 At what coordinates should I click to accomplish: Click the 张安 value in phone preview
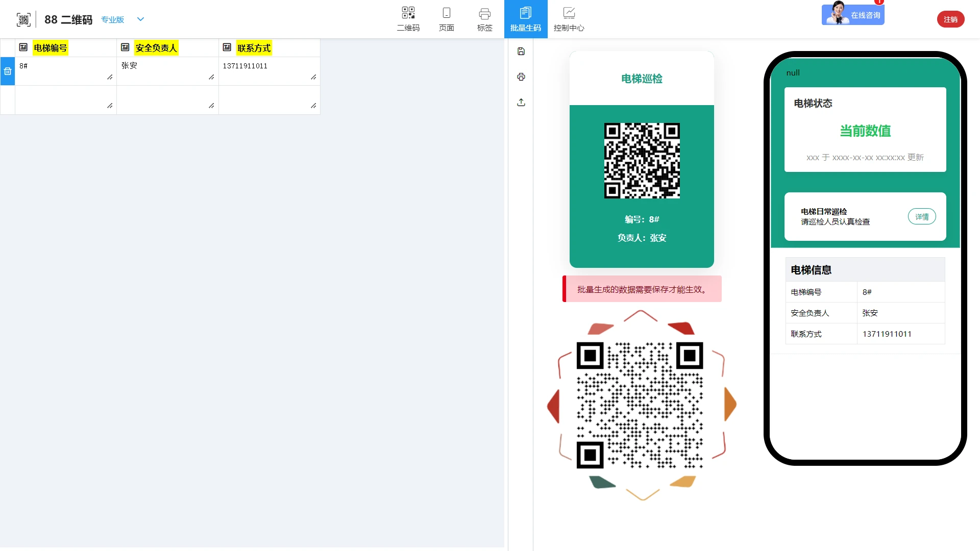[x=870, y=313]
